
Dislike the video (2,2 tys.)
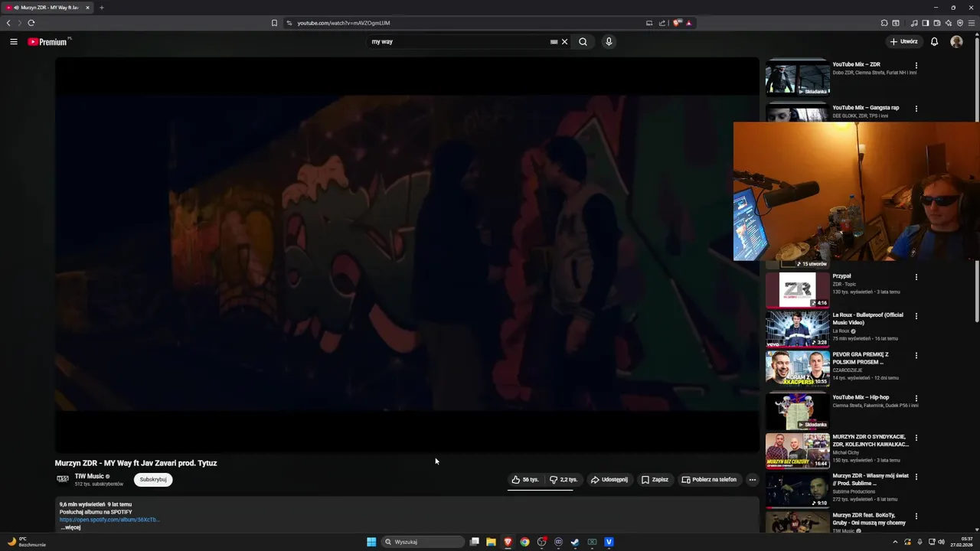(x=563, y=480)
